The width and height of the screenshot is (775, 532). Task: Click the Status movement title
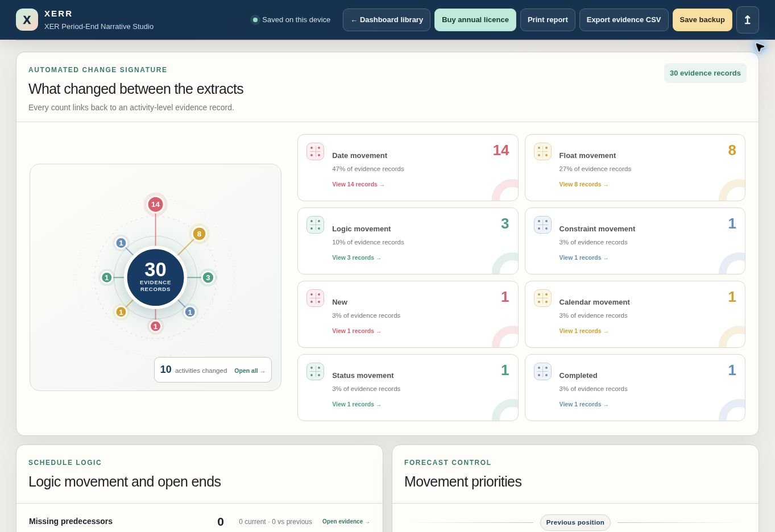point(363,375)
